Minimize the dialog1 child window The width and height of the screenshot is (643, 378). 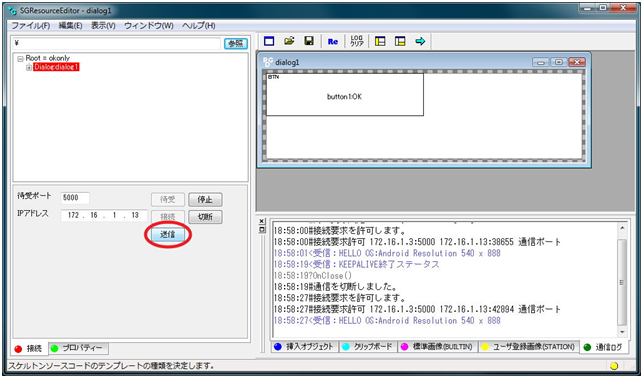point(541,62)
